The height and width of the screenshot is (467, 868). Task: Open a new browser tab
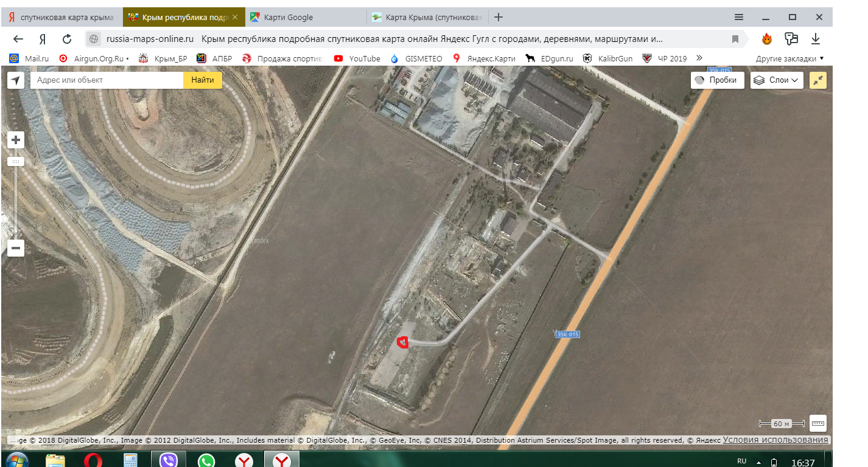click(499, 17)
